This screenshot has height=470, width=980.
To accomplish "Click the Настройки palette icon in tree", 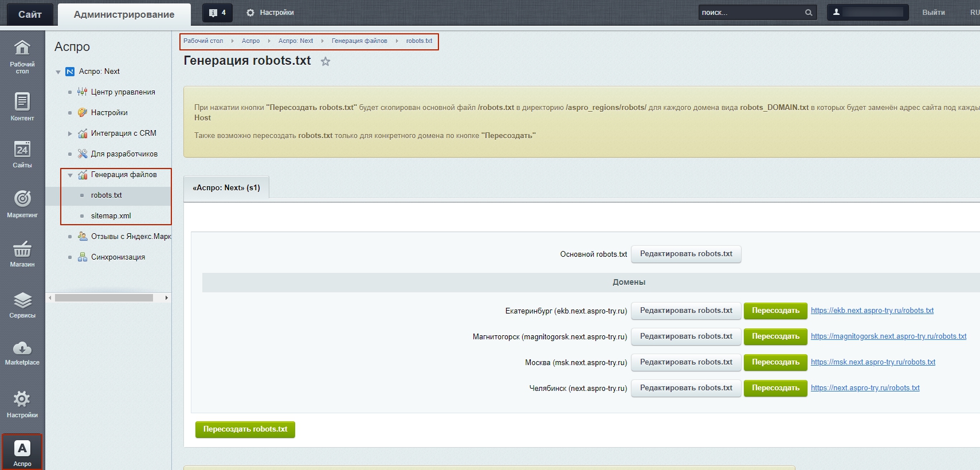I will (x=83, y=113).
